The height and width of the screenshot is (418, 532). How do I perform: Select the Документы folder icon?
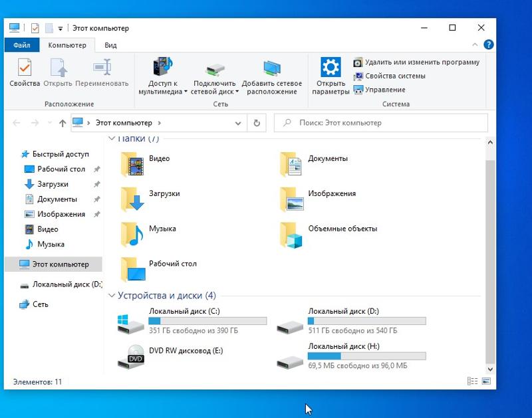coord(291,164)
